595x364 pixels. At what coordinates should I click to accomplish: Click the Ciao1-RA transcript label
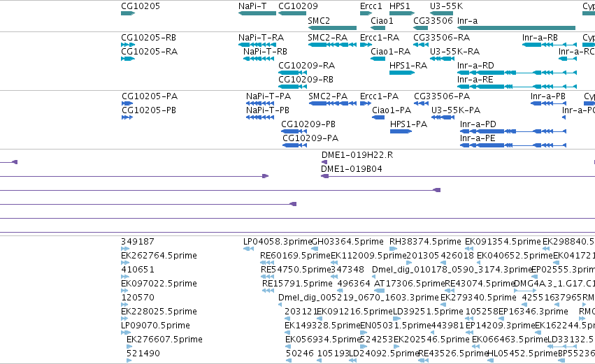390,52
